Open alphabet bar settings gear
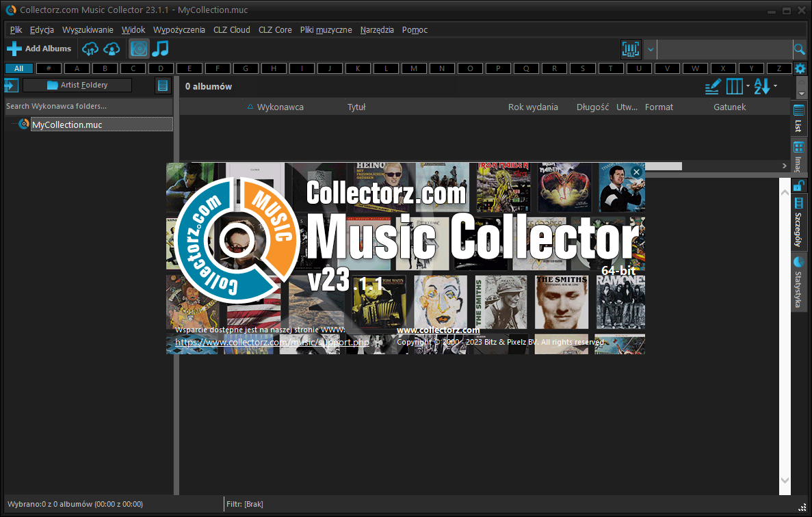812x517 pixels. click(x=800, y=68)
